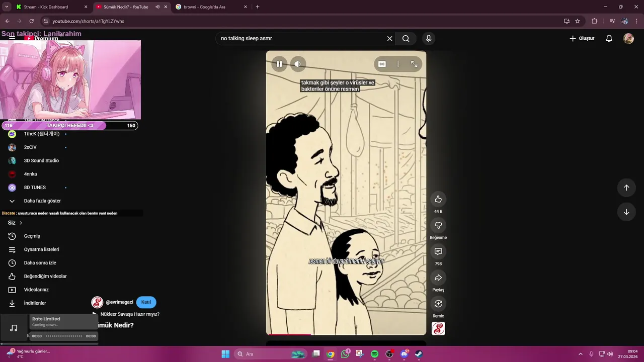Run search with the magnifier button
The width and height of the screenshot is (644, 362).
point(406,38)
